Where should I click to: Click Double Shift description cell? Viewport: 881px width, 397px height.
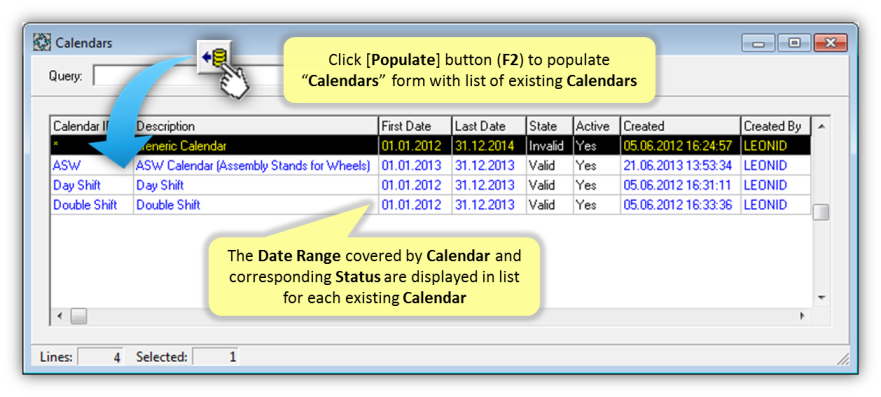point(256,205)
